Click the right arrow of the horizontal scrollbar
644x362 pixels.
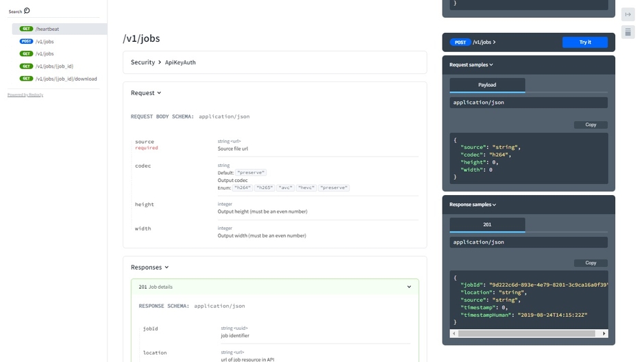click(x=604, y=334)
